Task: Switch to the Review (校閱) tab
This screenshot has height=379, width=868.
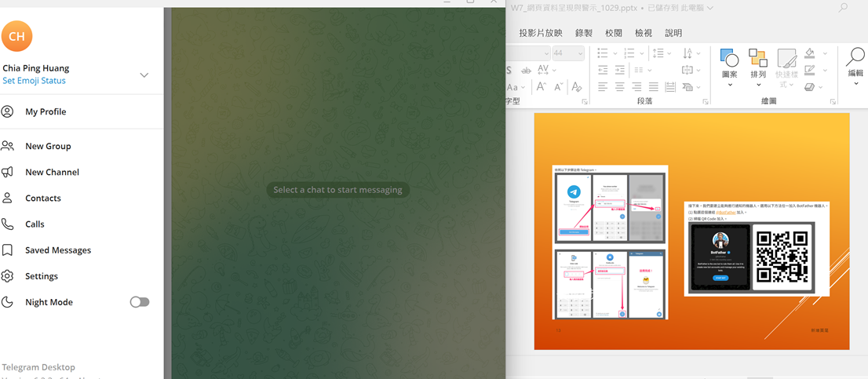Action: coord(613,33)
